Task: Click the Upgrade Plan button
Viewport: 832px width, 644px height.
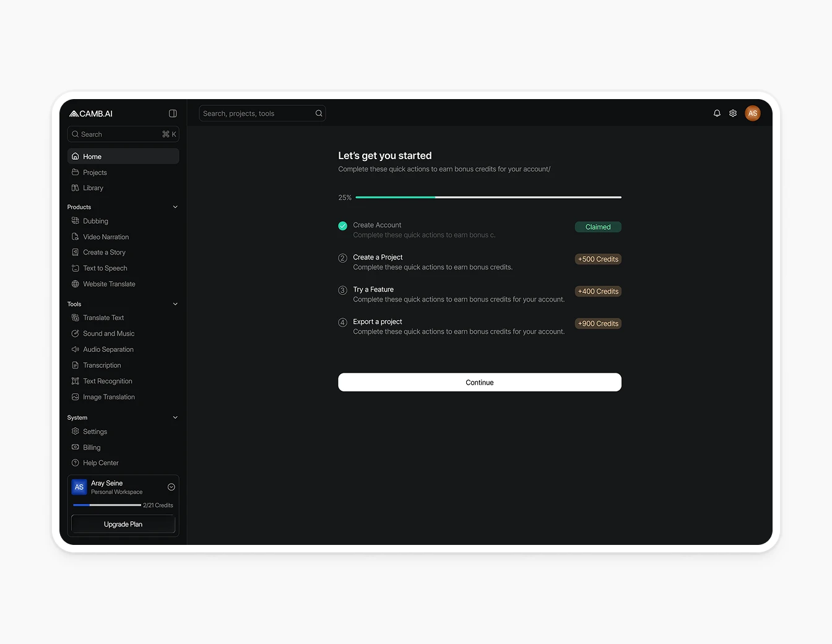Action: click(x=123, y=524)
